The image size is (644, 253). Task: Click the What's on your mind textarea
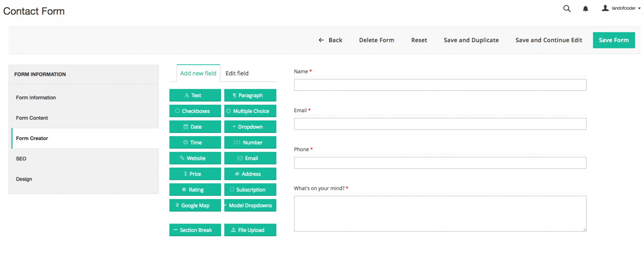point(440,214)
